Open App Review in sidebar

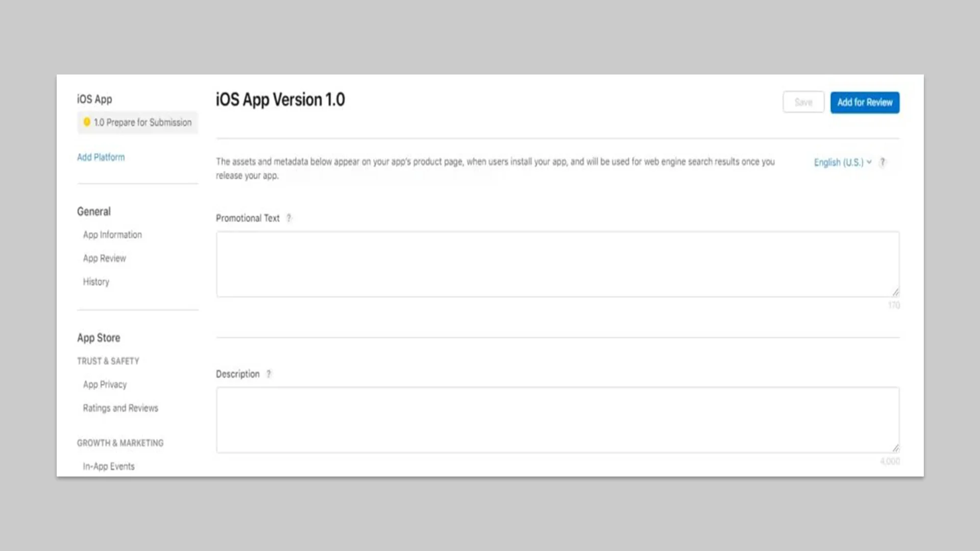pos(105,258)
